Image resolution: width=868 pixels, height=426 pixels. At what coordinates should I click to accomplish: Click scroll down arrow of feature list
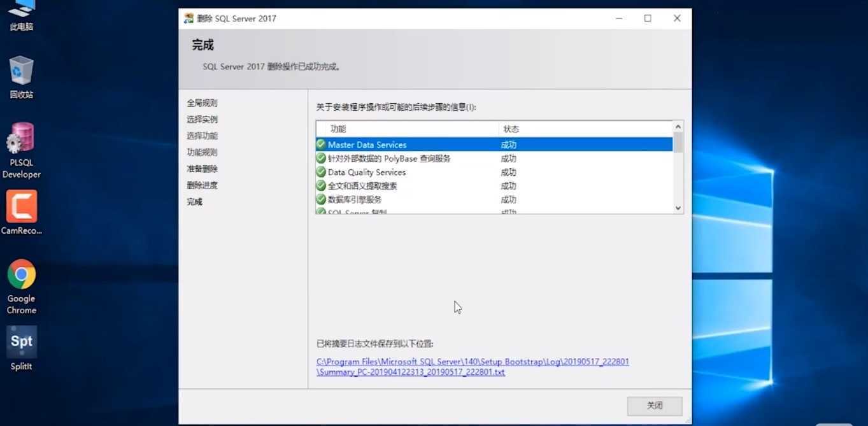pyautogui.click(x=678, y=208)
